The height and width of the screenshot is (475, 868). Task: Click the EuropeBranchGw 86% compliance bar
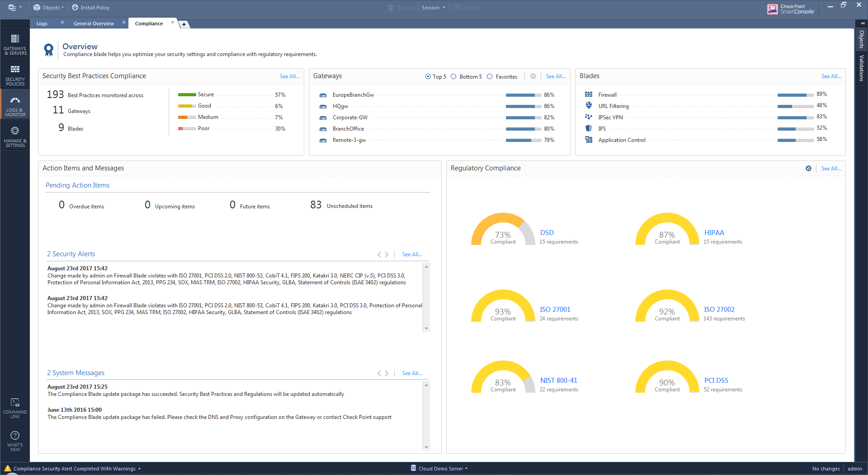tap(524, 95)
